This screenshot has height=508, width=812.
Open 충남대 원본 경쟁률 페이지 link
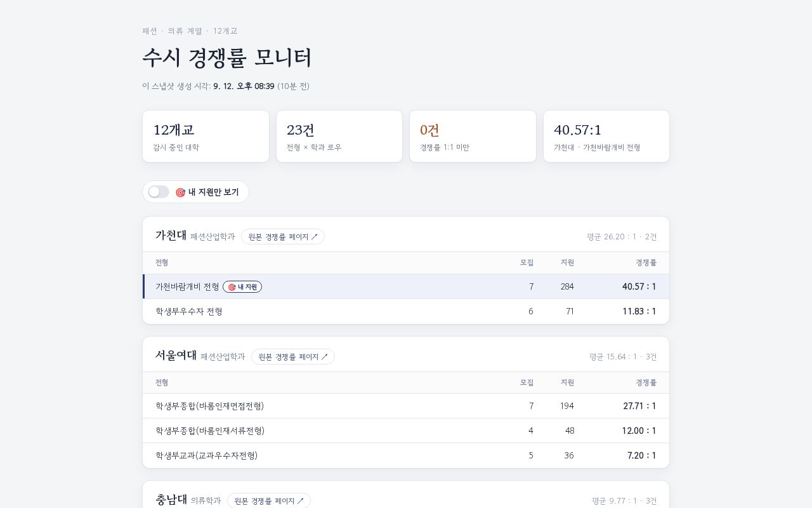(269, 500)
